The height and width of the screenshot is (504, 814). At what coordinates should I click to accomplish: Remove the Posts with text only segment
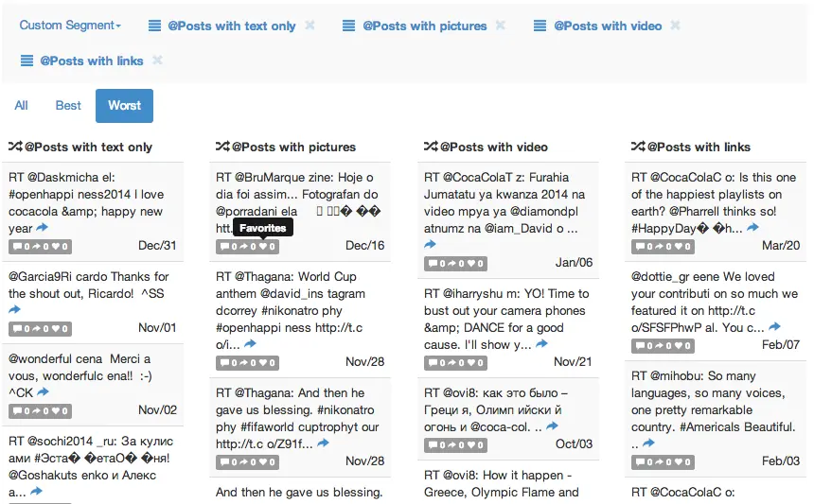pos(310,26)
